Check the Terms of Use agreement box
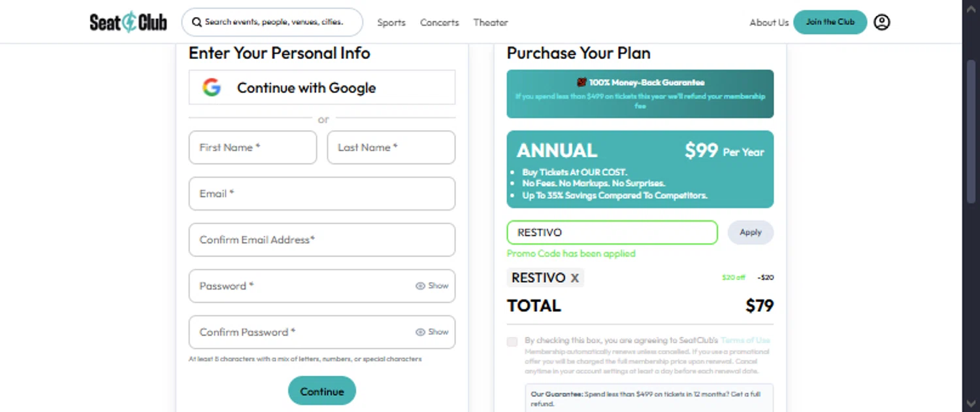This screenshot has height=412, width=980. [x=512, y=341]
